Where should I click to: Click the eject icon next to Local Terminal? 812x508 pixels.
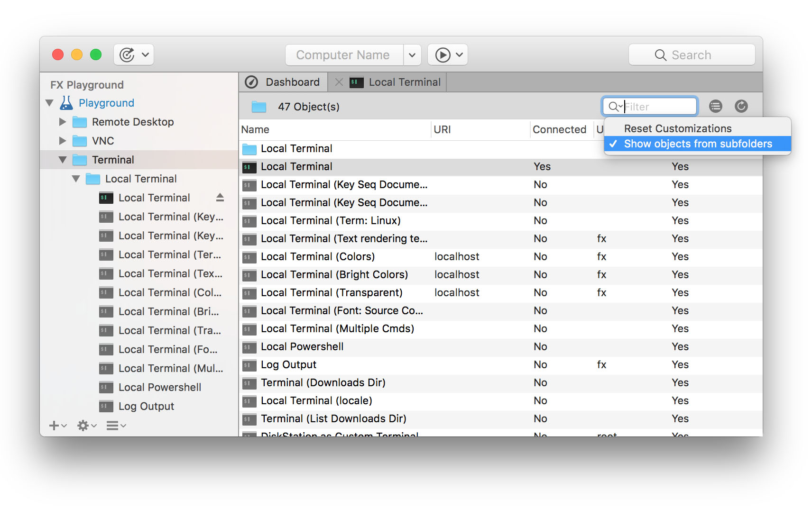220,198
